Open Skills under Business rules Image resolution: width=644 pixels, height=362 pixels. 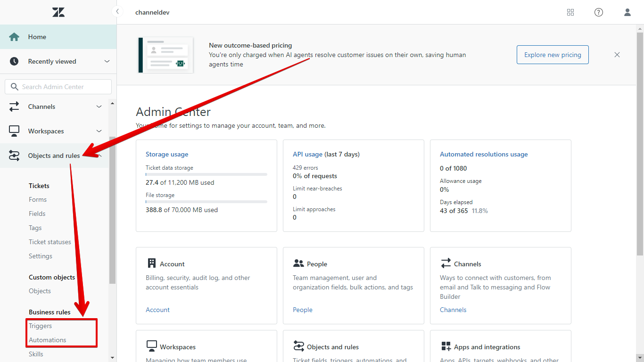pyautogui.click(x=36, y=354)
